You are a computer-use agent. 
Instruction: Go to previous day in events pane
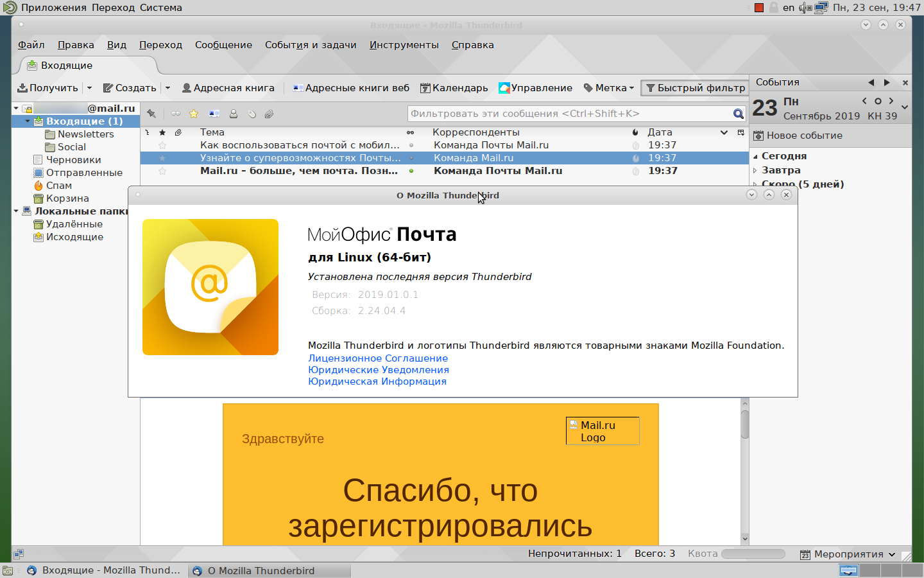[864, 101]
